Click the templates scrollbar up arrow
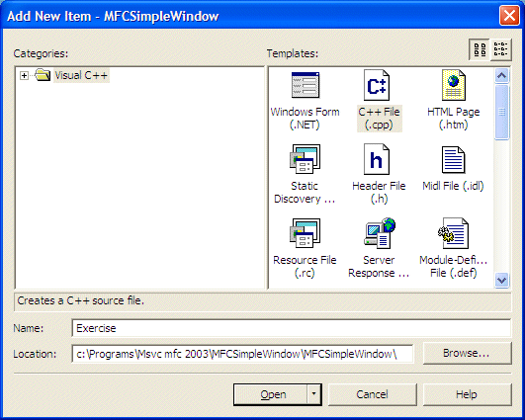Viewport: 525px width, 420px height. 501,76
